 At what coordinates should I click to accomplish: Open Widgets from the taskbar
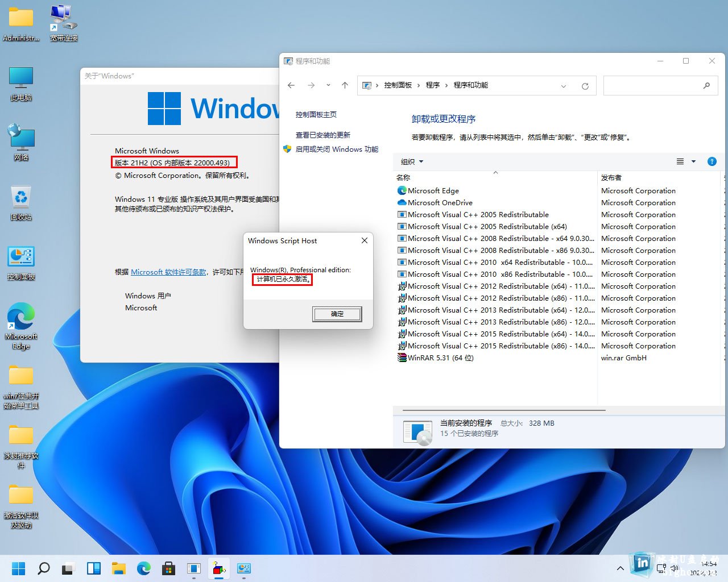(x=93, y=568)
